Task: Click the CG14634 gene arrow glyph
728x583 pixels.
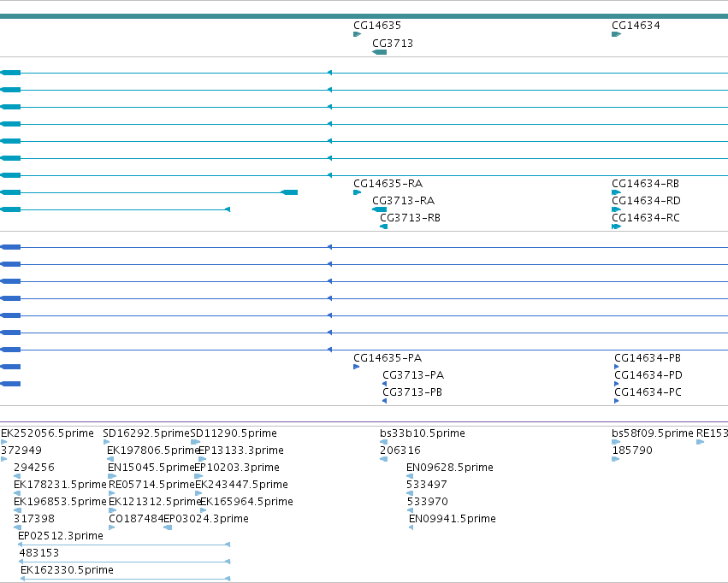Action: 617,34
